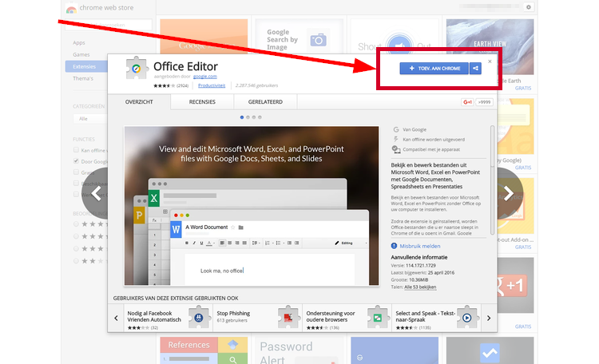Select the five-star rating filter radio
Image resolution: width=599 pixels, height=364 pixels.
pyautogui.click(x=76, y=224)
